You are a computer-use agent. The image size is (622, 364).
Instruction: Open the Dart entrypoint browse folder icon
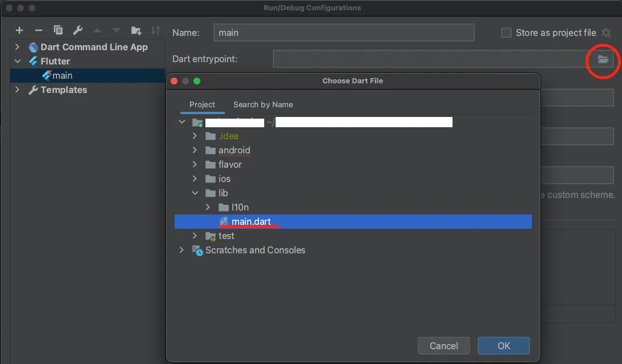603,59
